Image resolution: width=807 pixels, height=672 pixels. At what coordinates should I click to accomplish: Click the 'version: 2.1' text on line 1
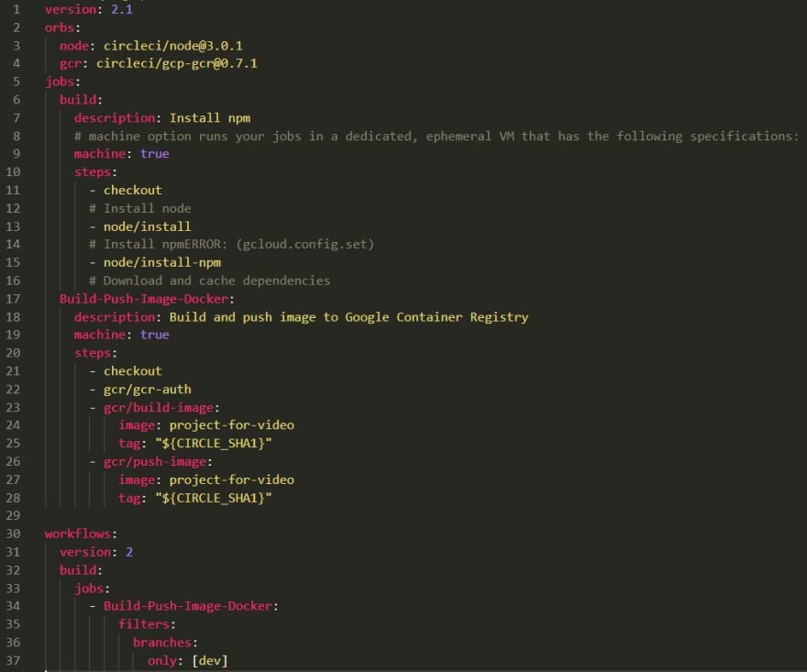89,9
